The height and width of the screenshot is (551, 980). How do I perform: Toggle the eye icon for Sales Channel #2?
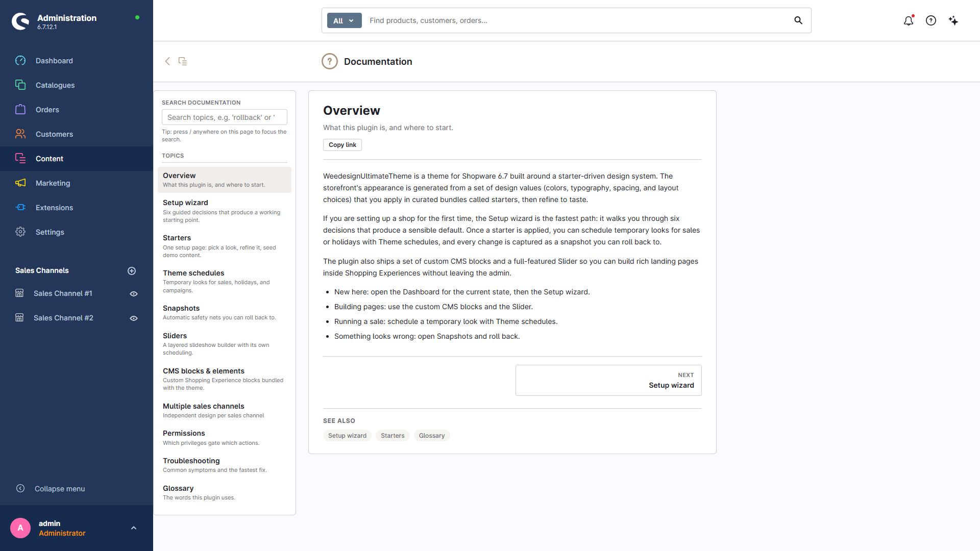(x=134, y=318)
